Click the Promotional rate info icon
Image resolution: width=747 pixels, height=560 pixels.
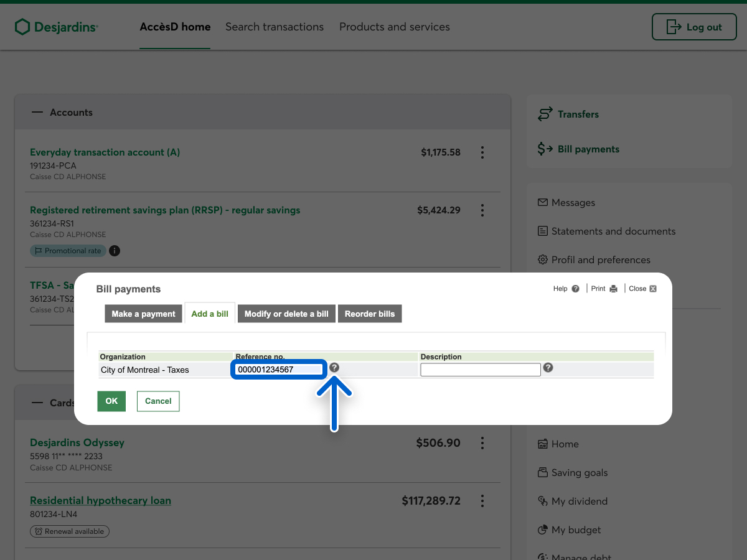115,251
